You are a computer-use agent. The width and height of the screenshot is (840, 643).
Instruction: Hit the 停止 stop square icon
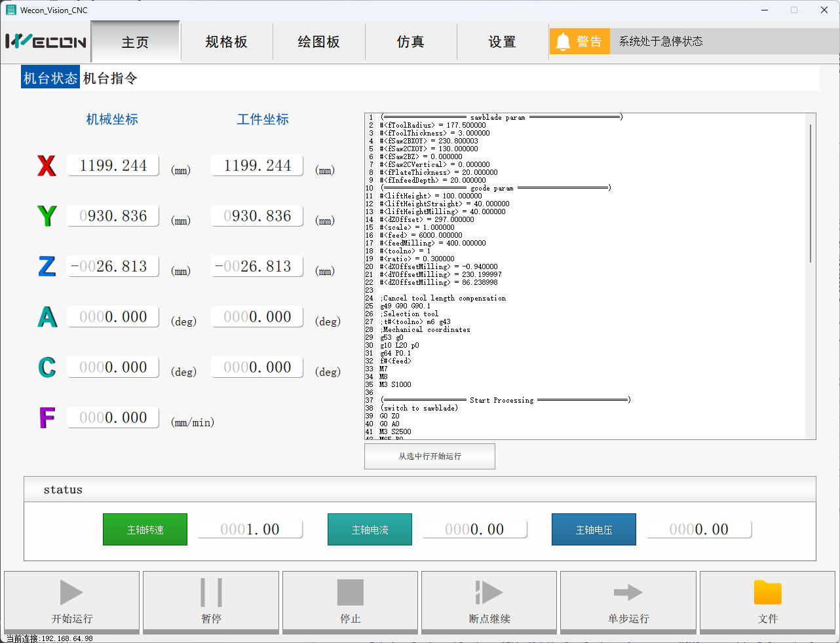click(x=350, y=593)
